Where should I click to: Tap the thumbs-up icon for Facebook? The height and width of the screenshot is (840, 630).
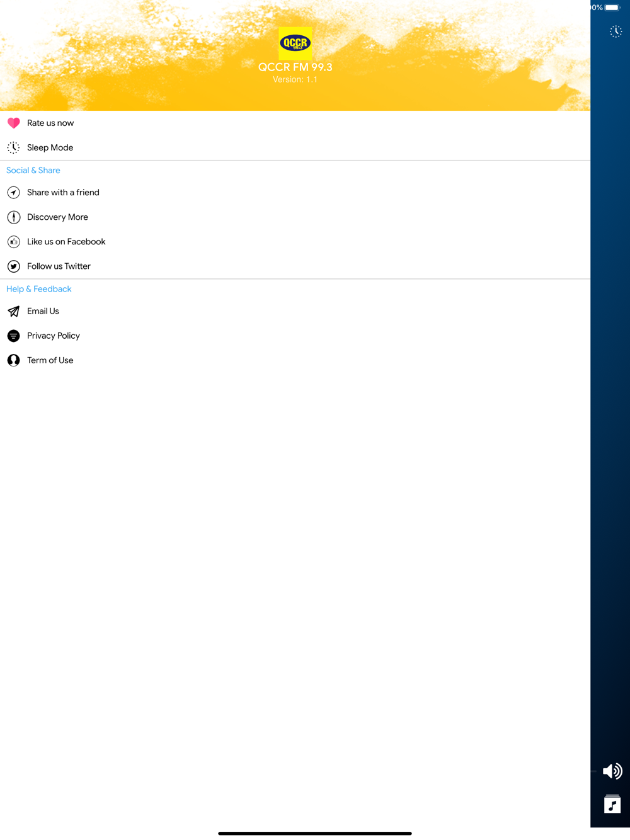[13, 241]
